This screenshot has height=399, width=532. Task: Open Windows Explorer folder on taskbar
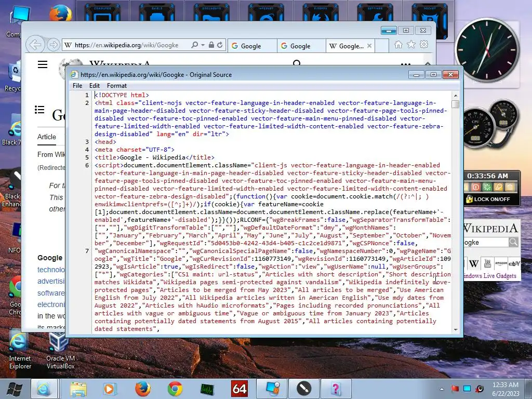pos(78,389)
